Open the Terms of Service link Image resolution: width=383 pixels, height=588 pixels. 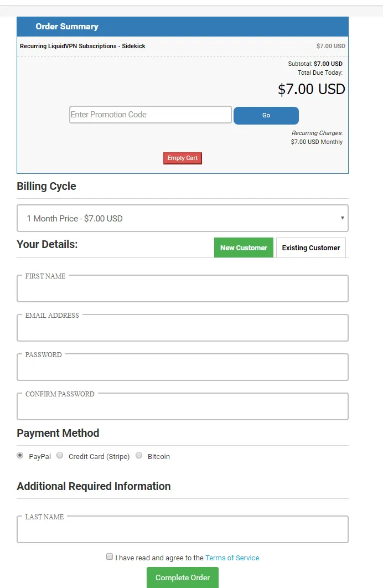pos(232,558)
